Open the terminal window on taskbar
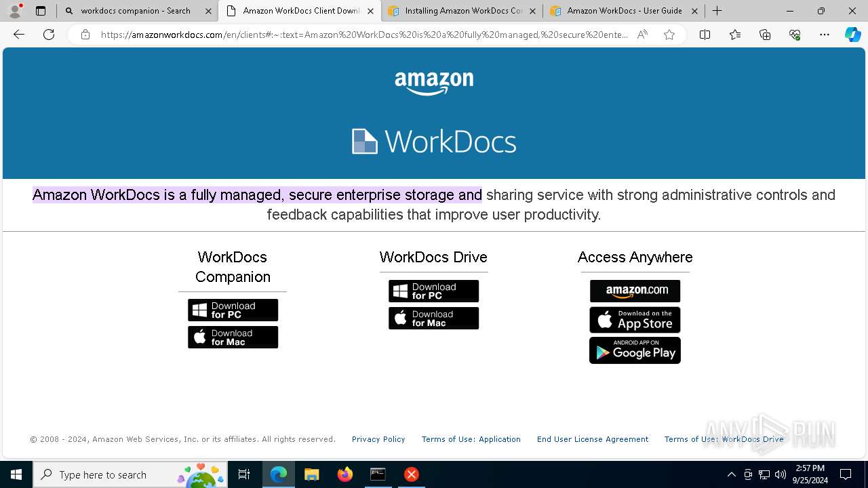868x488 pixels. [378, 474]
